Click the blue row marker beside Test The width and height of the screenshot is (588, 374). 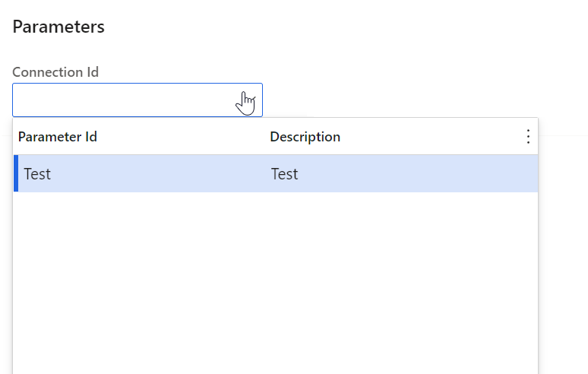tap(16, 173)
